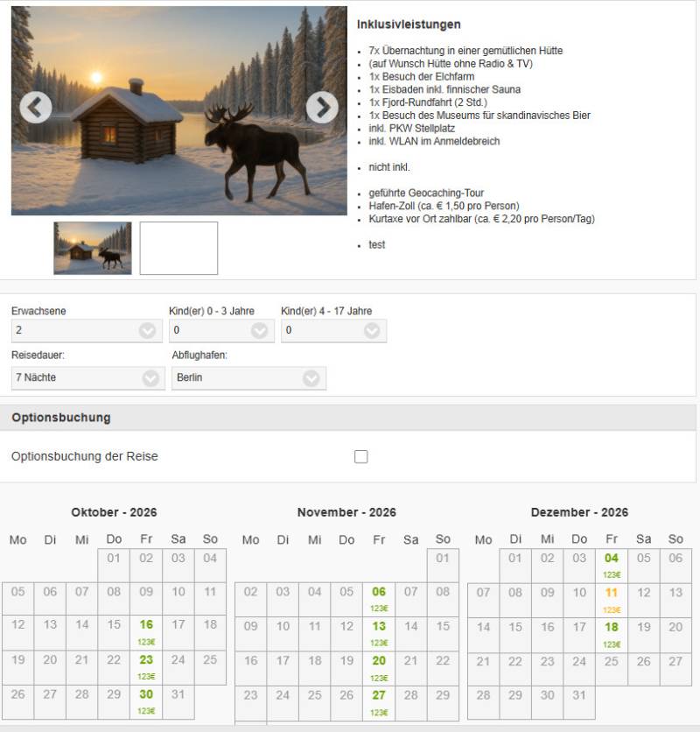Select the blank second thumbnail

(x=178, y=248)
